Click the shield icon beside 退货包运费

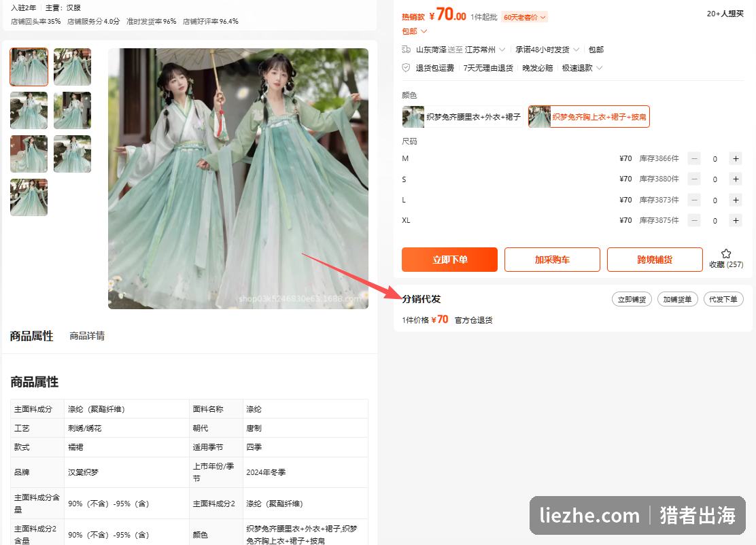pyautogui.click(x=406, y=68)
